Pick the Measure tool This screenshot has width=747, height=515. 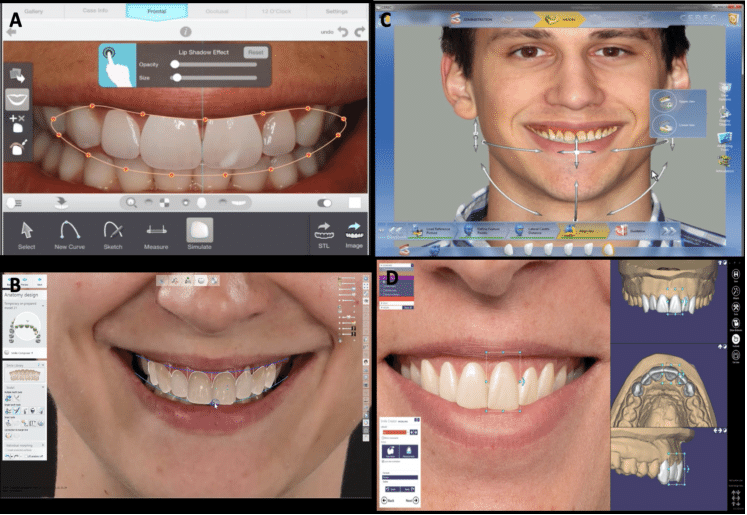click(x=154, y=232)
